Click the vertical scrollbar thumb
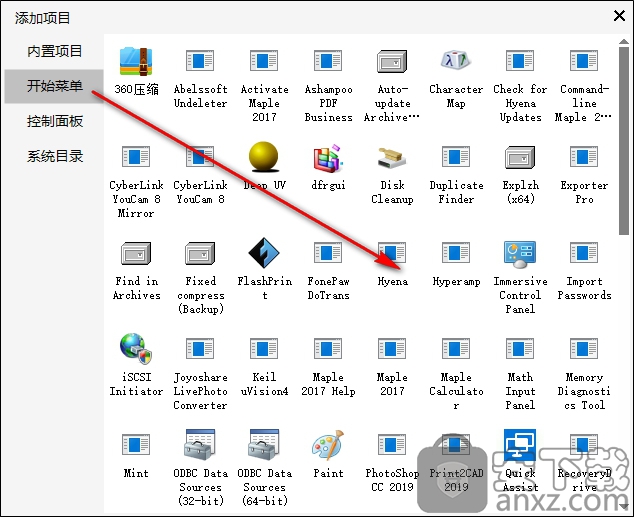Image resolution: width=634 pixels, height=517 pixels. [623, 140]
